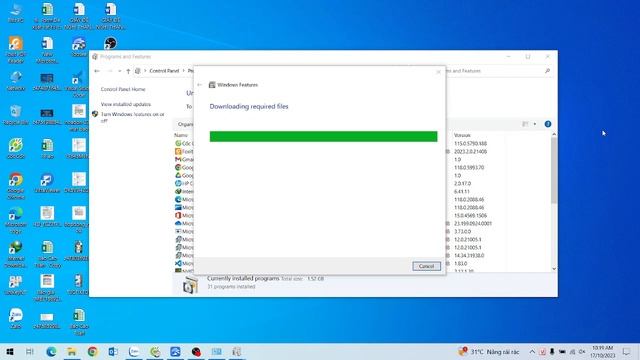Open Outlook from the taskbar
This screenshot has width=640, height=360.
click(113, 351)
